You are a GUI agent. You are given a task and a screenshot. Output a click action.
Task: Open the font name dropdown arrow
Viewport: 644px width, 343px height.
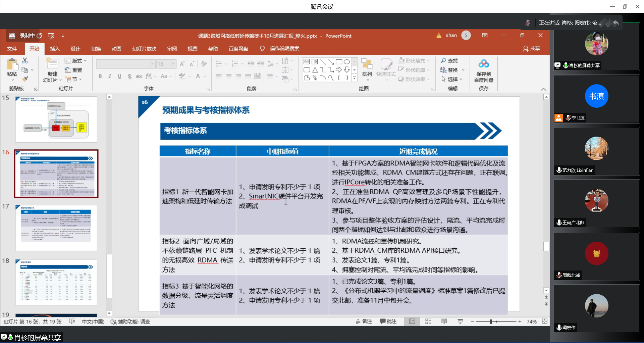(x=153, y=64)
